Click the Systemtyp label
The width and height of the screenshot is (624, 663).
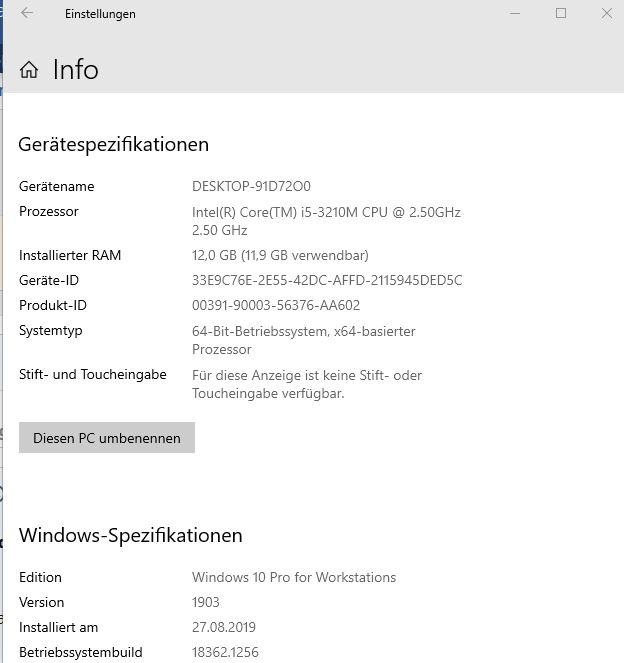50,331
